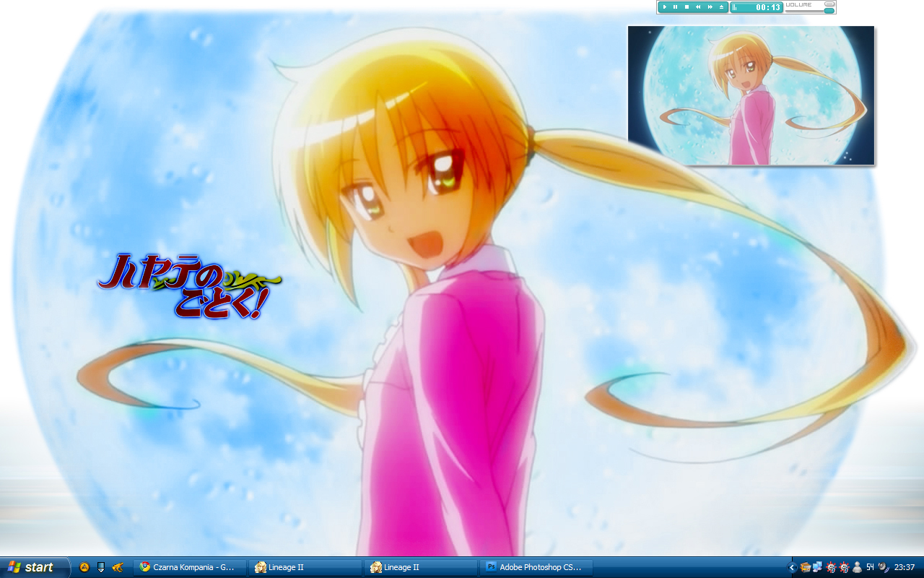Open the Windows start menu
The width and height of the screenshot is (924, 578).
pyautogui.click(x=33, y=567)
